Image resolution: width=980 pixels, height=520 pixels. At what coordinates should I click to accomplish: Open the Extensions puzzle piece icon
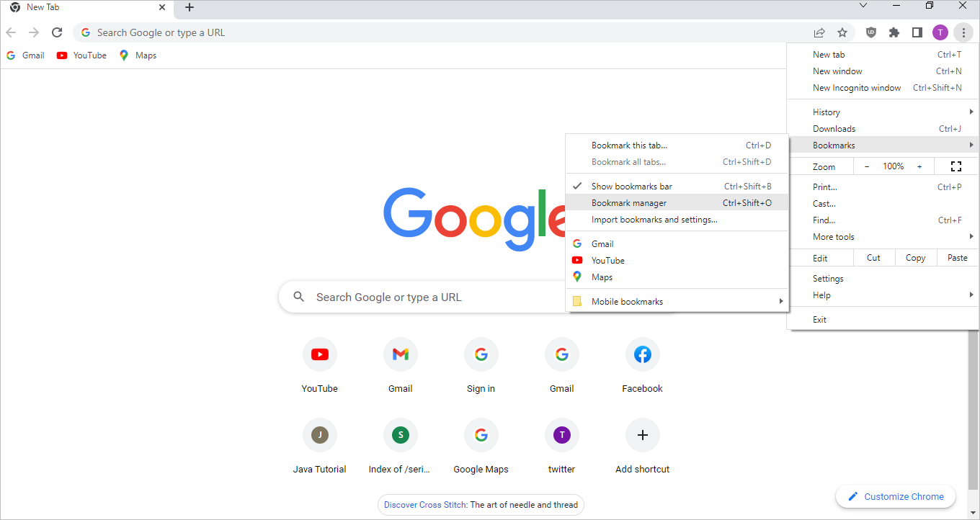tap(894, 32)
